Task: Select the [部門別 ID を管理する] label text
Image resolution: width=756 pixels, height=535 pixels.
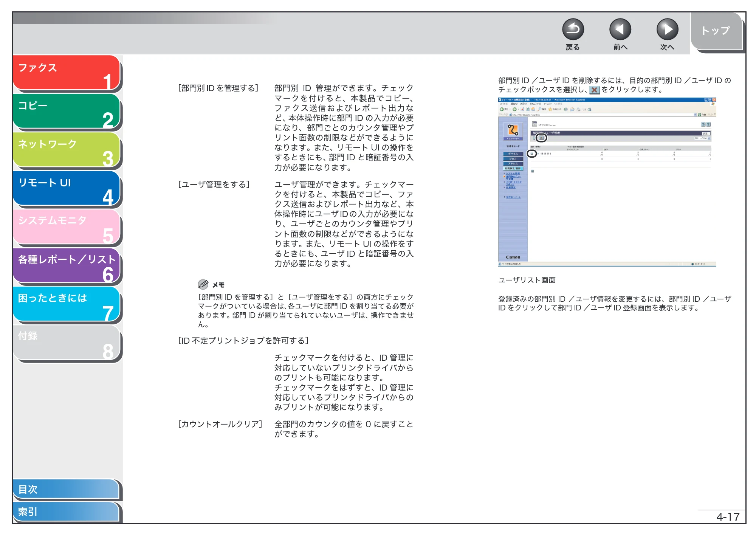Action: click(x=218, y=88)
